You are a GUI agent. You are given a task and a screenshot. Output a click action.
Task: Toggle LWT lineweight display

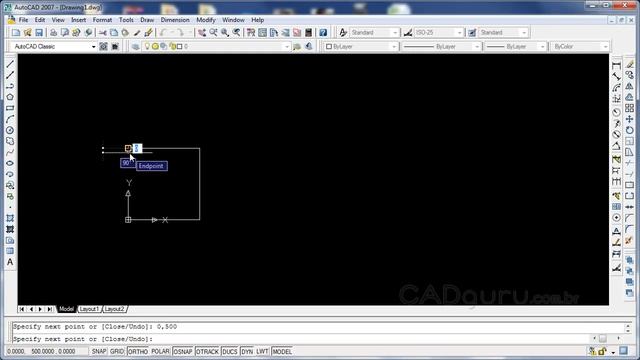(x=262, y=351)
